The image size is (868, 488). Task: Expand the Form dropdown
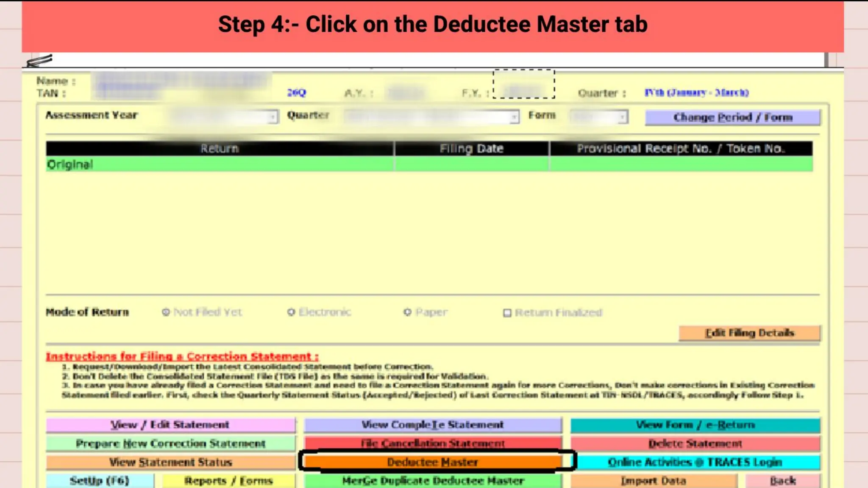[622, 116]
